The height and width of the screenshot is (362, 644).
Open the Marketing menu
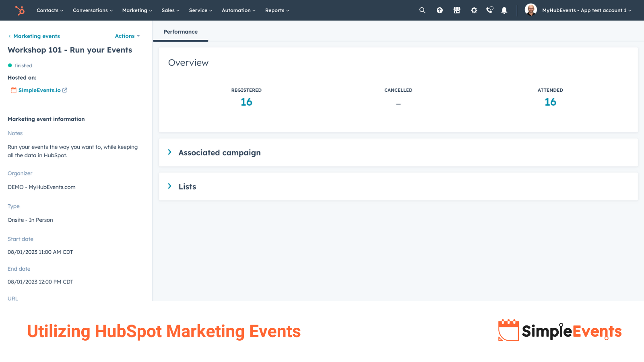(137, 10)
